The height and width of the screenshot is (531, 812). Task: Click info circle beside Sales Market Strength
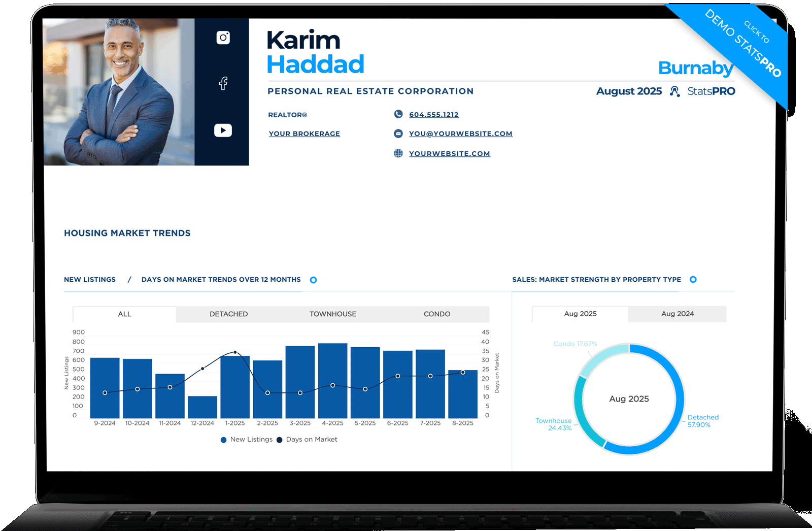point(693,279)
